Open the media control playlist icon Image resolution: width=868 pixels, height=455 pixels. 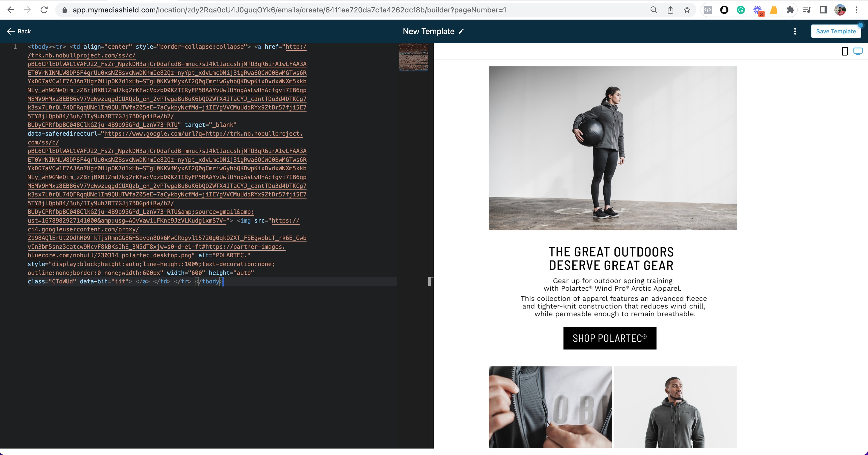807,10
